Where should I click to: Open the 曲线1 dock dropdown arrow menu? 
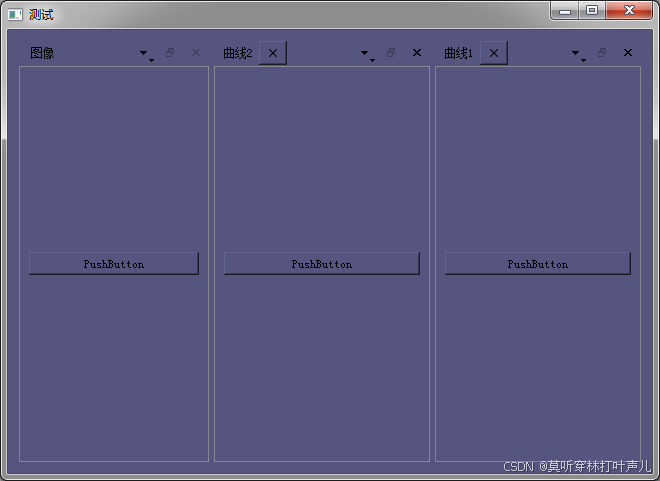click(x=578, y=55)
